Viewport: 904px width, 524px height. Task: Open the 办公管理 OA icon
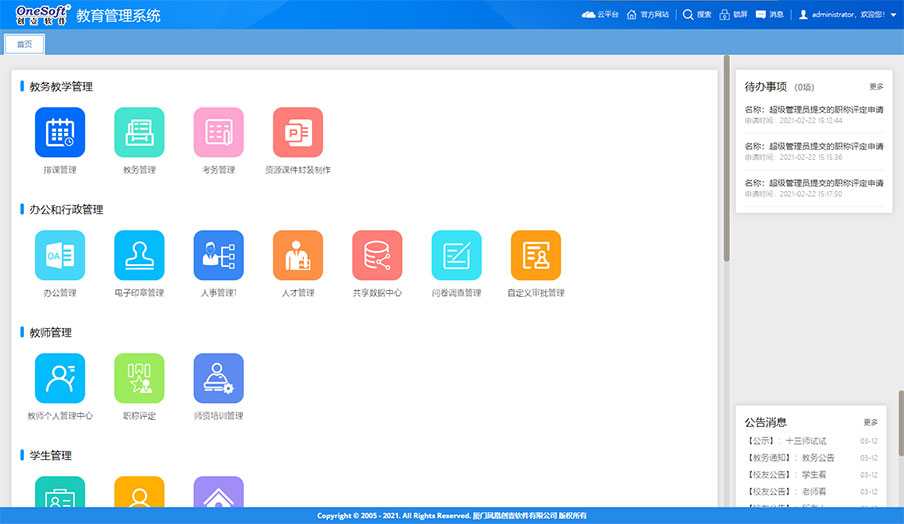click(x=60, y=256)
